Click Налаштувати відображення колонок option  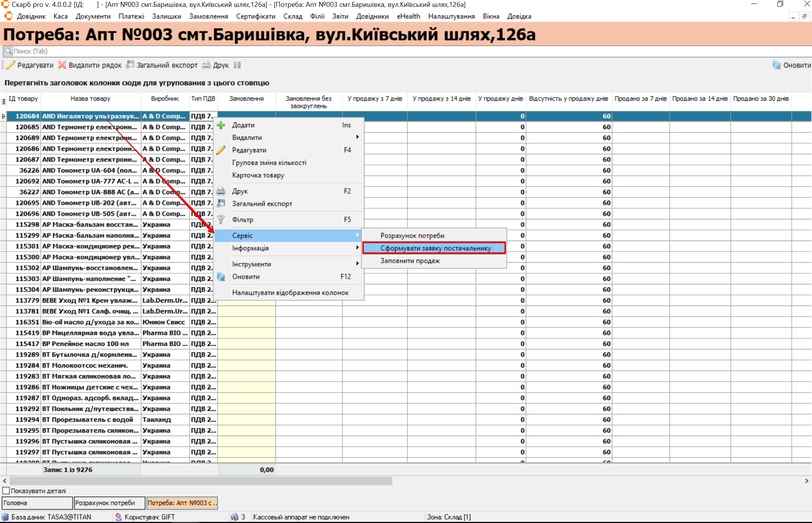tap(290, 293)
